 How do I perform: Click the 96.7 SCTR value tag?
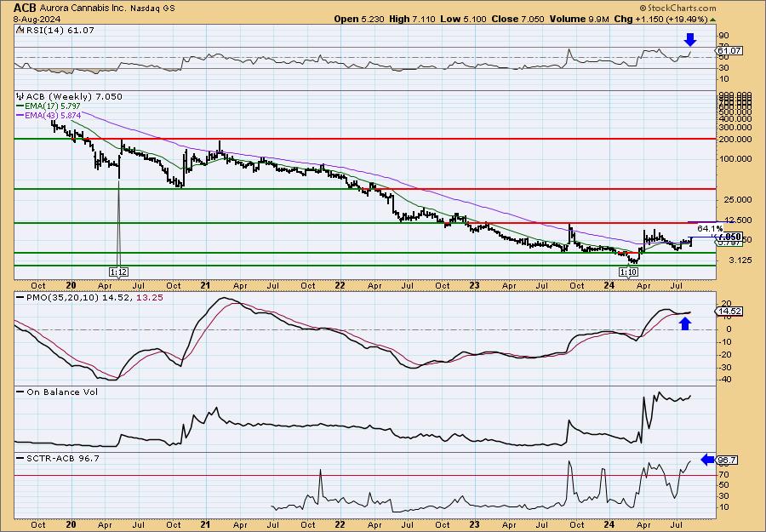(x=728, y=460)
